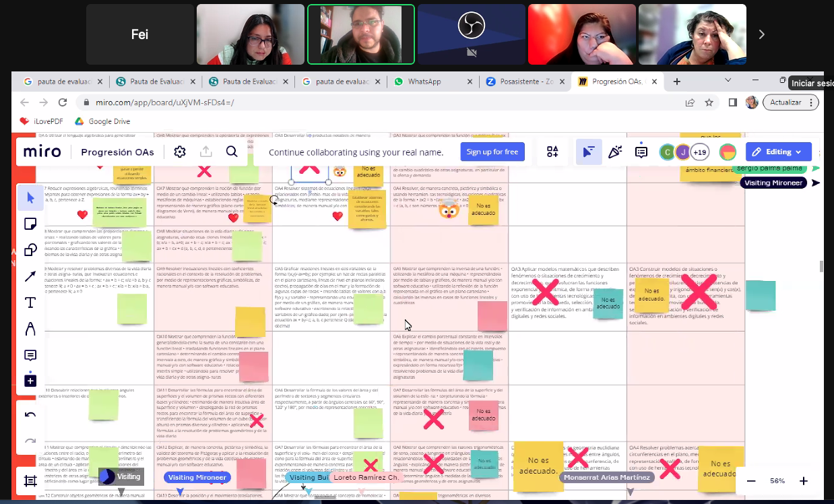Share this page from the address bar

pos(690,102)
